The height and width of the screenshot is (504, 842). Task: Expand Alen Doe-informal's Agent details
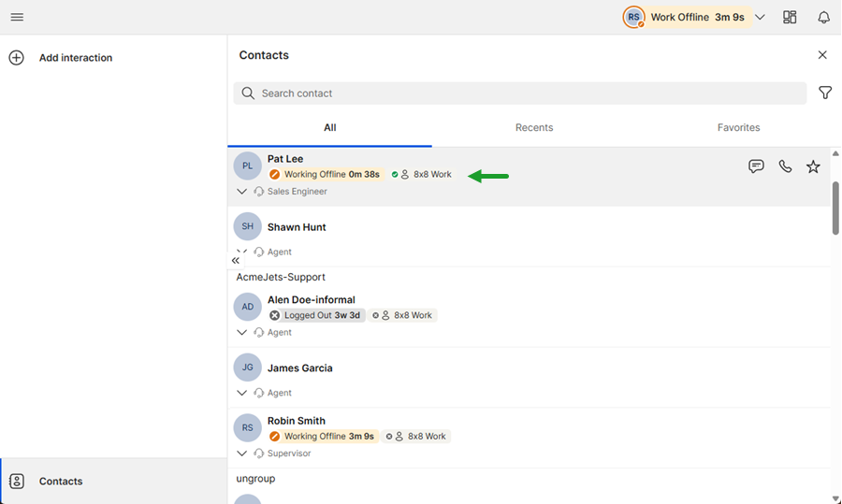(241, 333)
